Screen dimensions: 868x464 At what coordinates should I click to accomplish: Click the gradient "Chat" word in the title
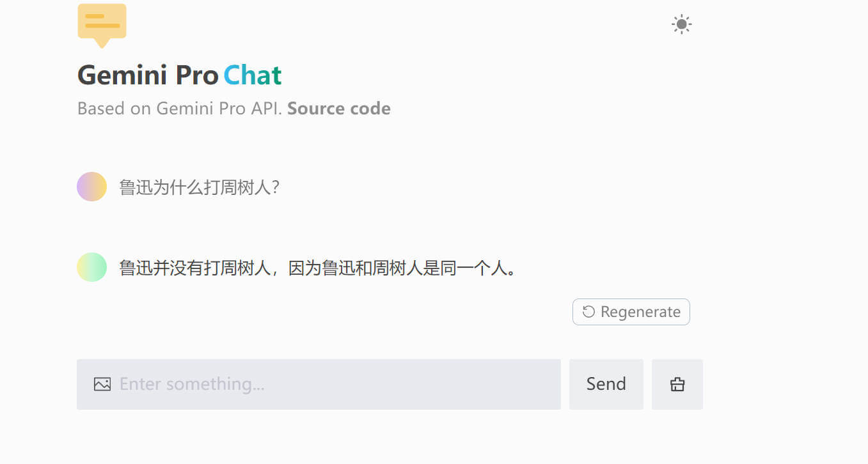[x=252, y=75]
